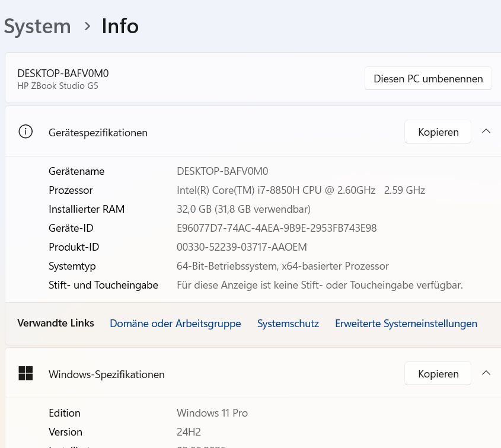Select product ID 00330-52239-03717-AAOEM

pos(241,247)
